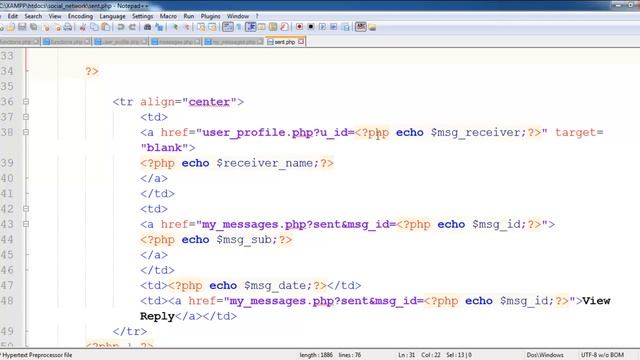Click the "UTF-8 w/o BOM" status entry
The image size is (640, 360).
click(x=602, y=355)
